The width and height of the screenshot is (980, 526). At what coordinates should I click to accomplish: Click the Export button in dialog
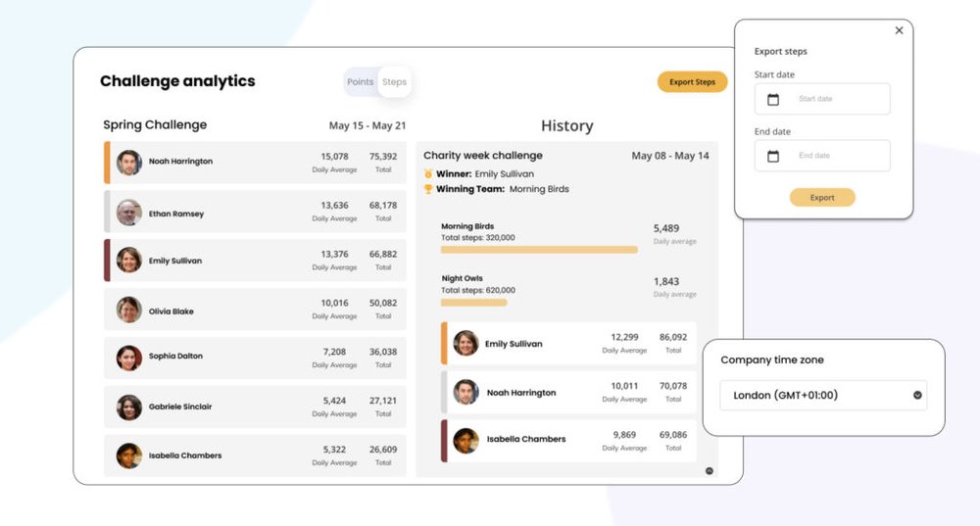coord(822,198)
